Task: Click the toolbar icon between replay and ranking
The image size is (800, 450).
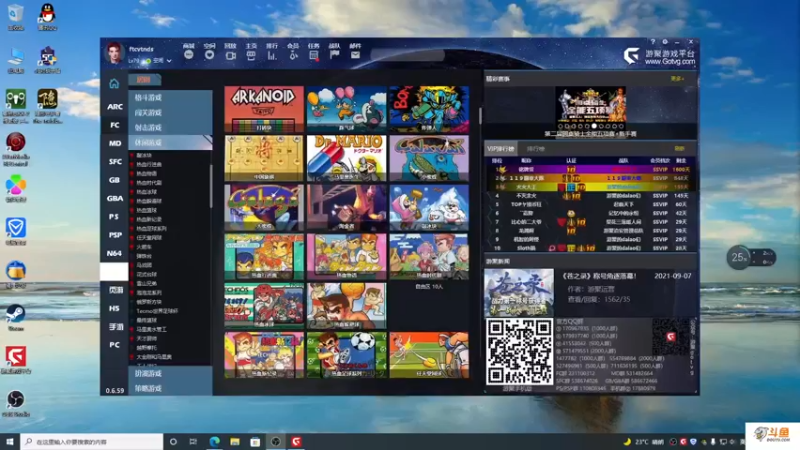Action: coord(251,55)
